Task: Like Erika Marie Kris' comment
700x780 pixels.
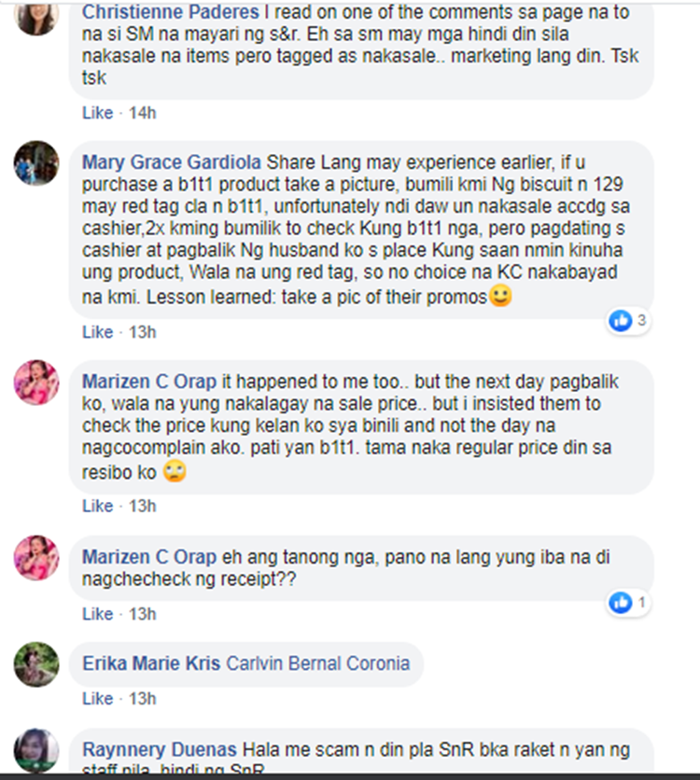Action: point(97,699)
